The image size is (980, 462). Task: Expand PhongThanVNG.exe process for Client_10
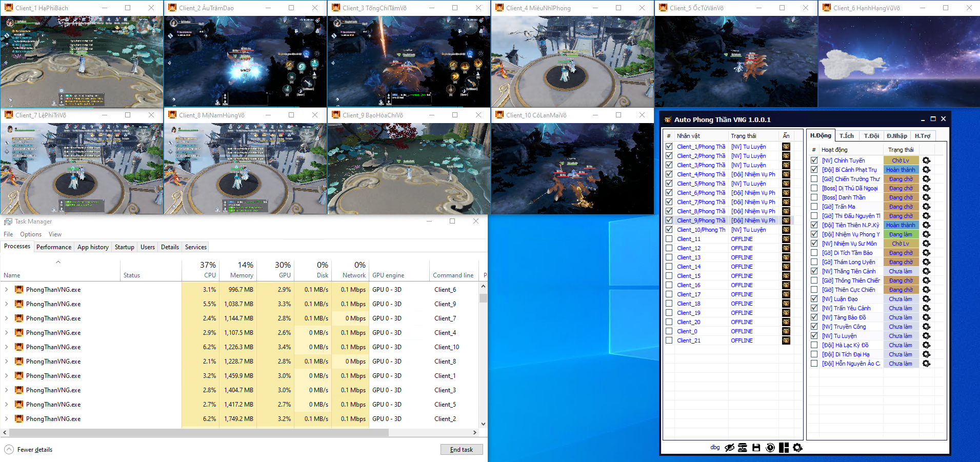(x=7, y=347)
